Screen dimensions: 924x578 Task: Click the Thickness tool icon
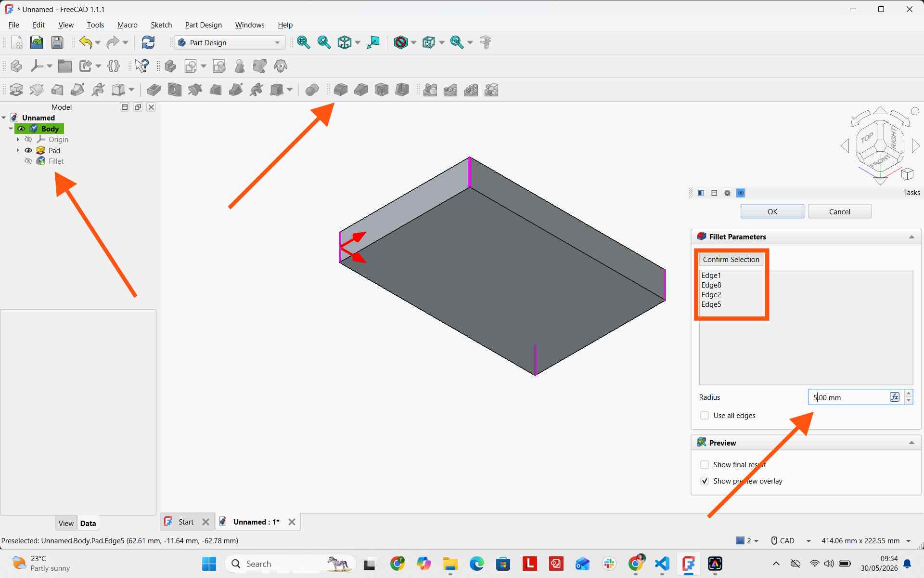[x=402, y=90]
